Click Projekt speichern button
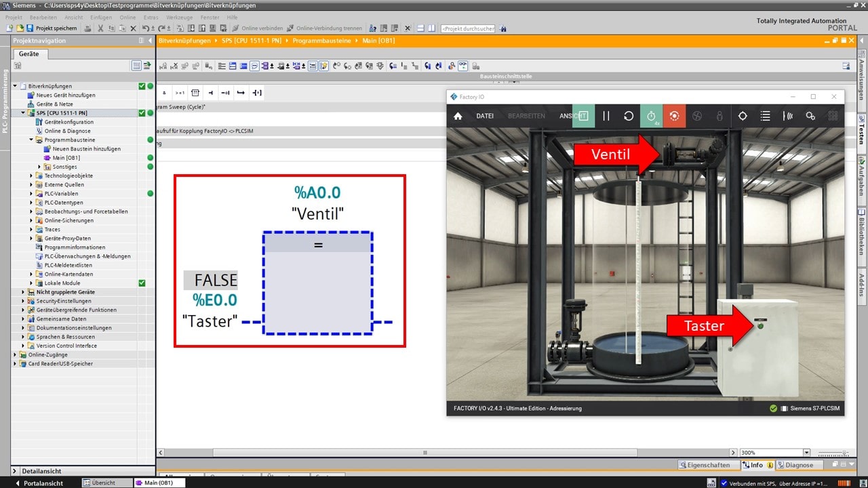The width and height of the screenshot is (868, 488). pyautogui.click(x=52, y=28)
